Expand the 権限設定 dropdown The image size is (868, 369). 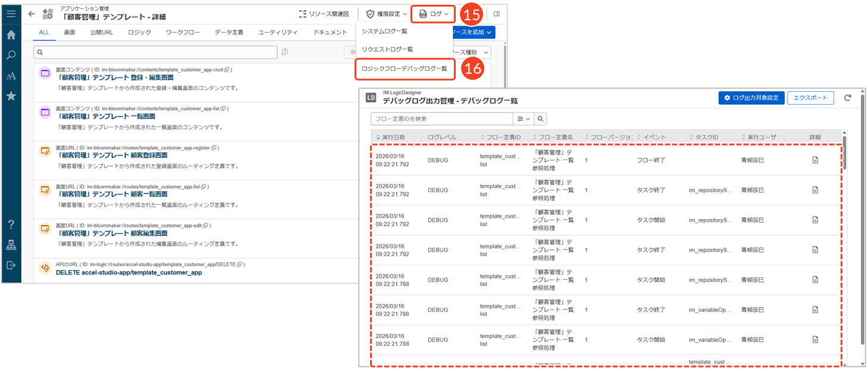coord(386,14)
